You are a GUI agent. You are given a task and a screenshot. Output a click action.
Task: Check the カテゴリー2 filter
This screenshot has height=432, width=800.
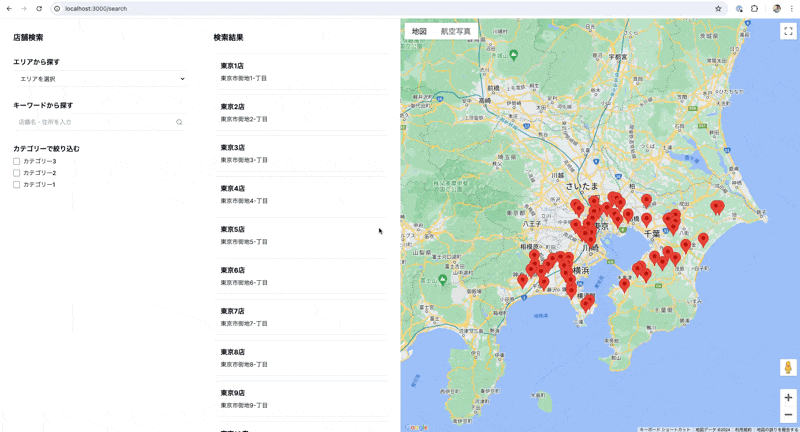point(17,173)
